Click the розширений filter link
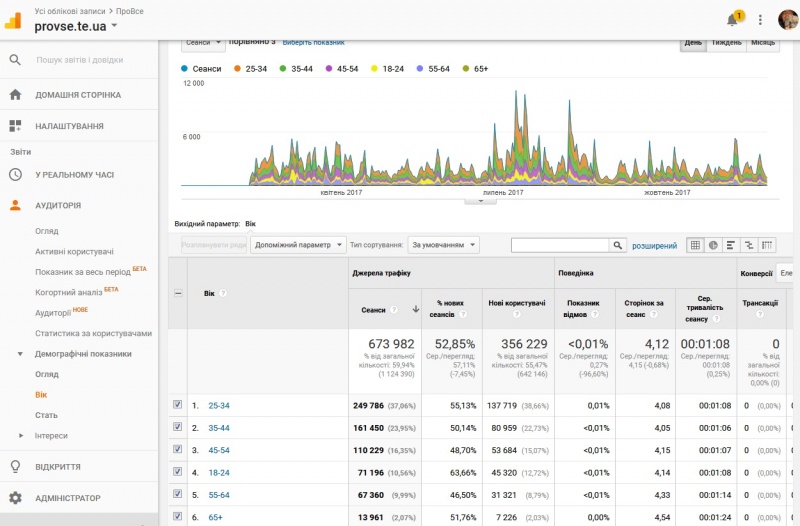The height and width of the screenshot is (526, 800). (x=654, y=245)
